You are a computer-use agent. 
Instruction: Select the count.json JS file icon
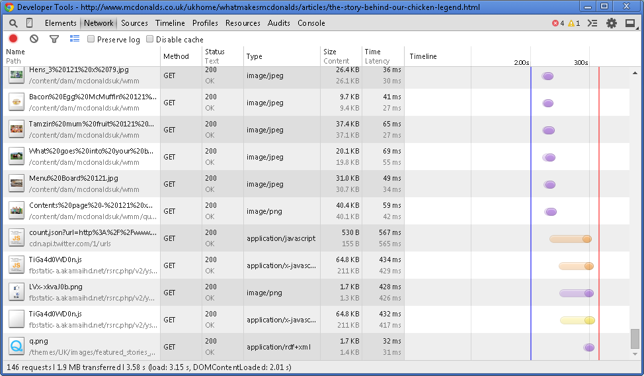tap(16, 238)
